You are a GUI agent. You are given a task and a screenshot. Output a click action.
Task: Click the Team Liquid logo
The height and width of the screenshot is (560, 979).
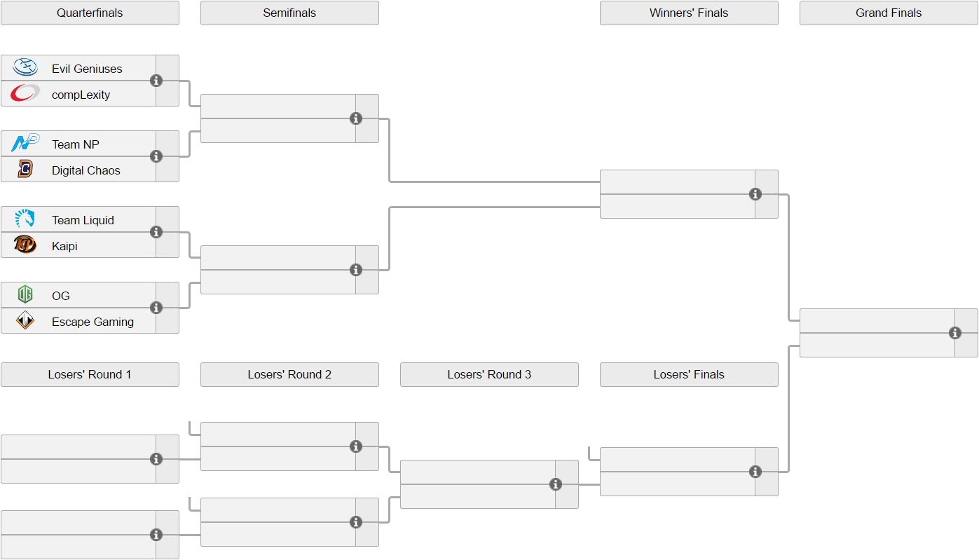[25, 219]
